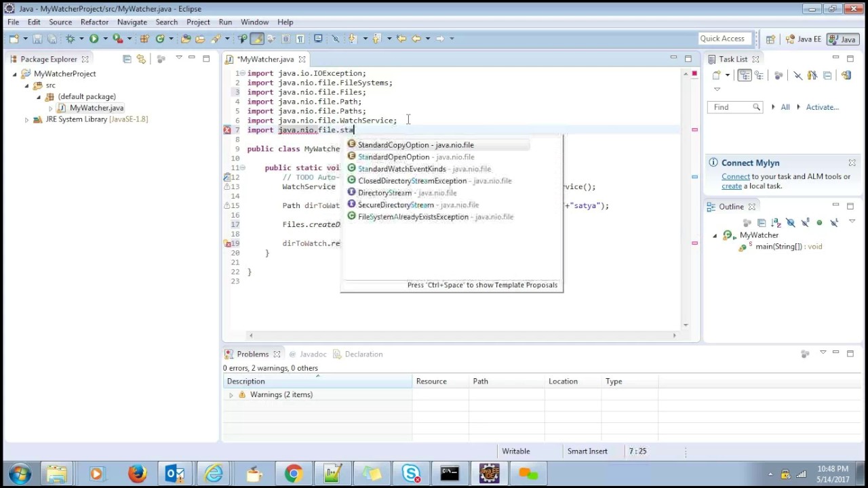Click Collapse All icon in Task List
This screenshot has height=488, width=868.
pyautogui.click(x=827, y=75)
